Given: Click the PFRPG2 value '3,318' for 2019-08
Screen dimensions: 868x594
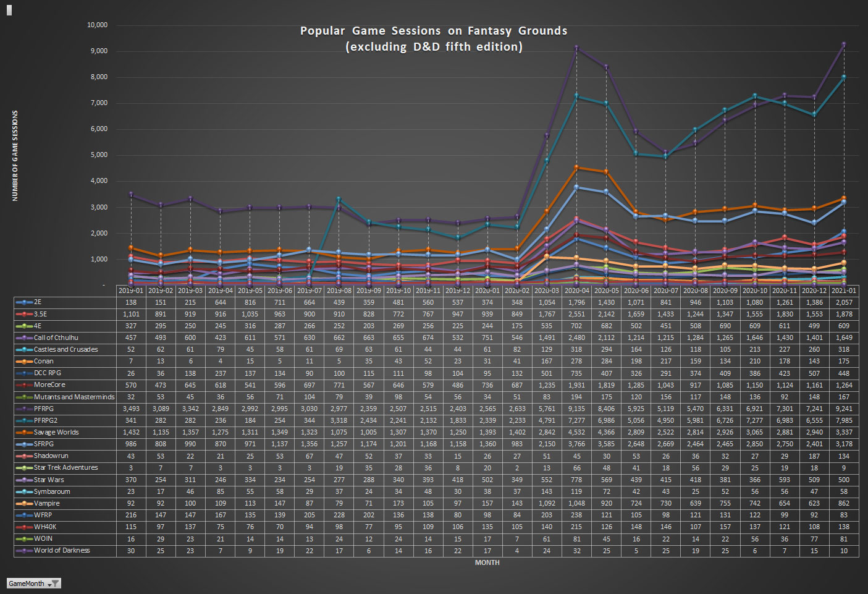Looking at the screenshot, I should coord(339,420).
